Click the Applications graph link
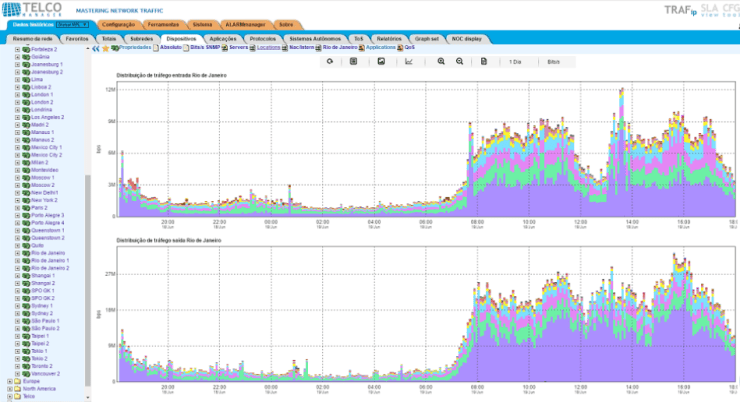 tap(381, 48)
